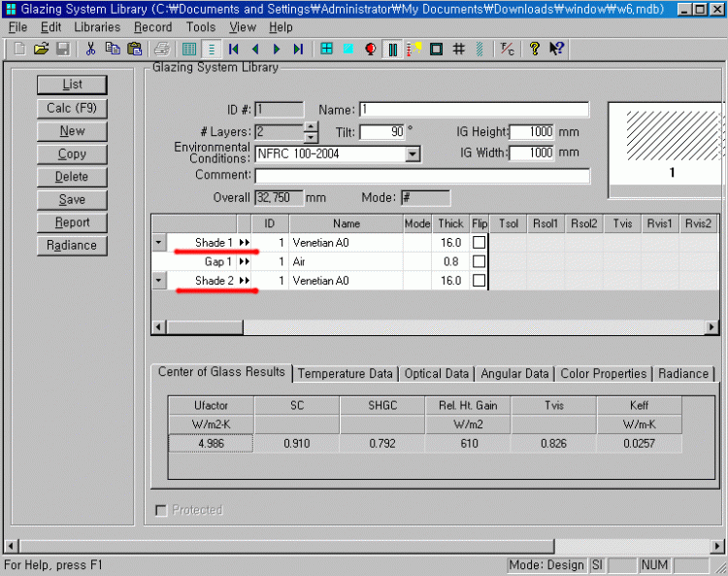This screenshot has height=576, width=728.
Task: Jump to first record with toolbar arrow
Action: pos(234,49)
